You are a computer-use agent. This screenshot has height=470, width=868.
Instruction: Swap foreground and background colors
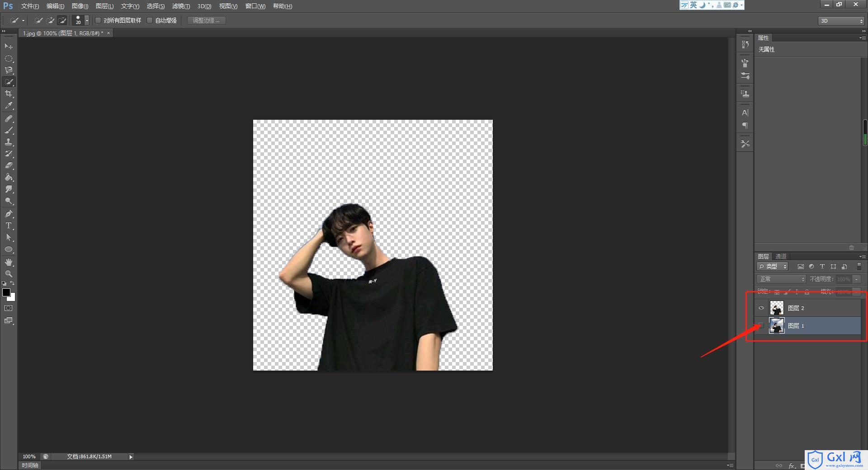click(x=13, y=283)
